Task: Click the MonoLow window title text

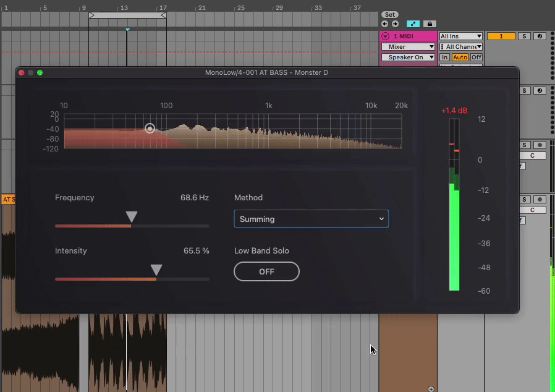Action: tap(266, 72)
